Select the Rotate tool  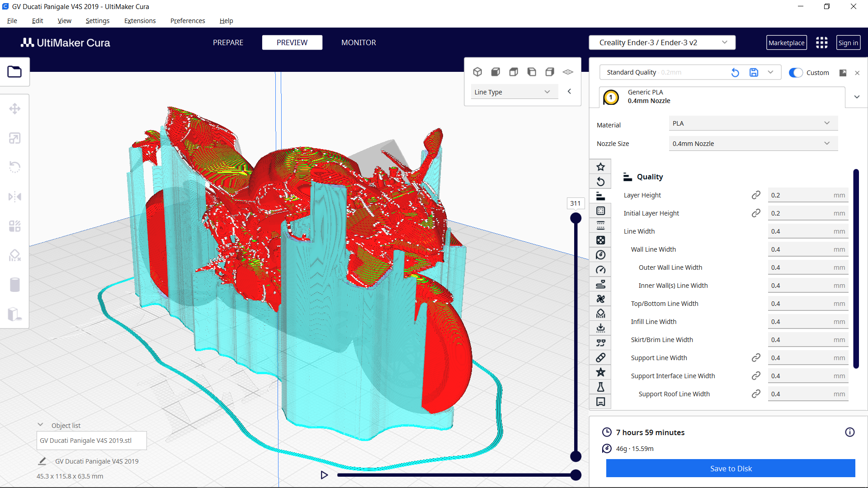pos(15,167)
